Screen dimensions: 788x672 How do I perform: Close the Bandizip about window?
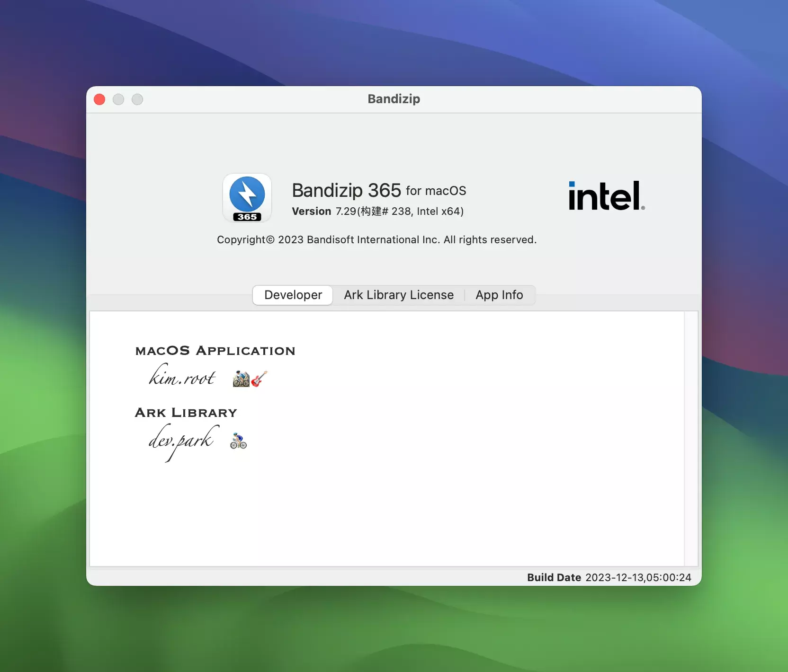[99, 99]
